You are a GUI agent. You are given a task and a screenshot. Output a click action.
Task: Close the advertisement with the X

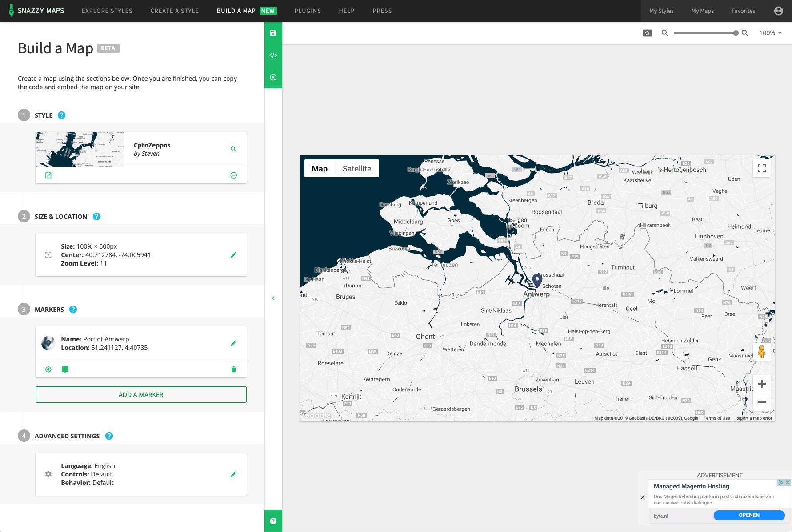(x=643, y=497)
